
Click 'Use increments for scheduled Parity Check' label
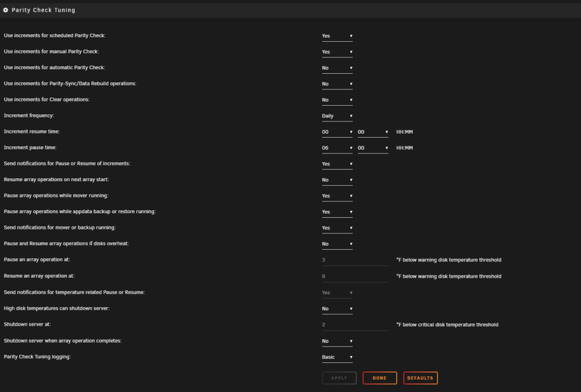pyautogui.click(x=55, y=35)
